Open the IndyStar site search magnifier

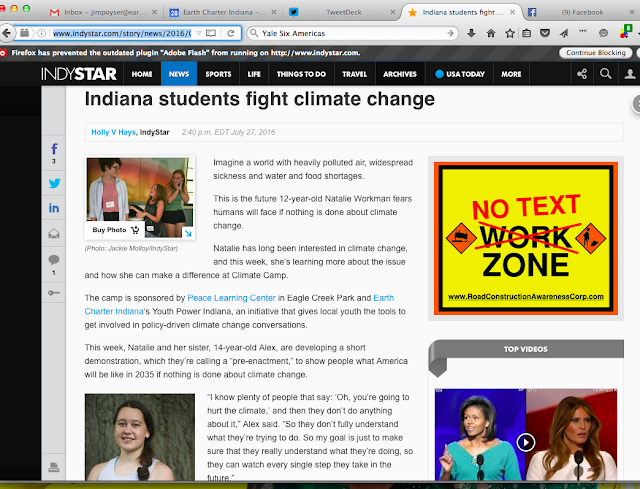606,74
